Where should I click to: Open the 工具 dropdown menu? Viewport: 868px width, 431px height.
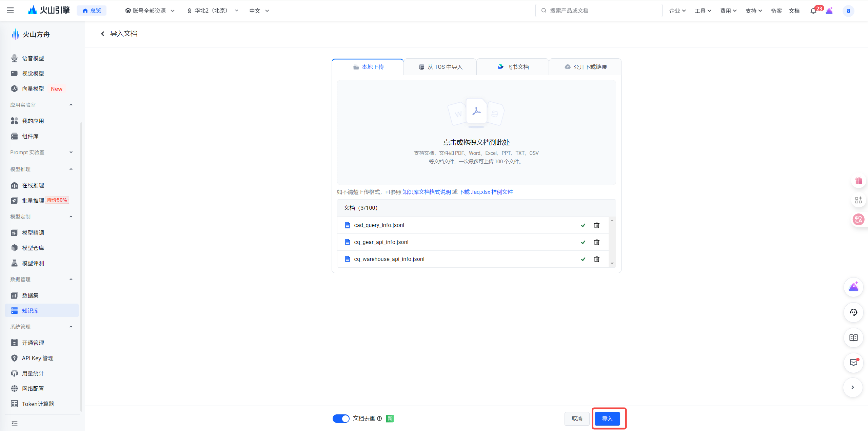(703, 11)
